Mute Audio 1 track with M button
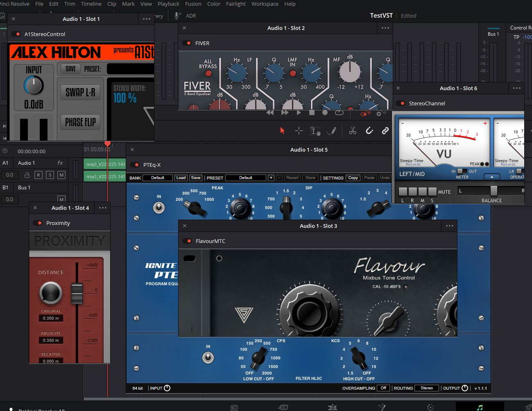532x411 pixels. 61,175
